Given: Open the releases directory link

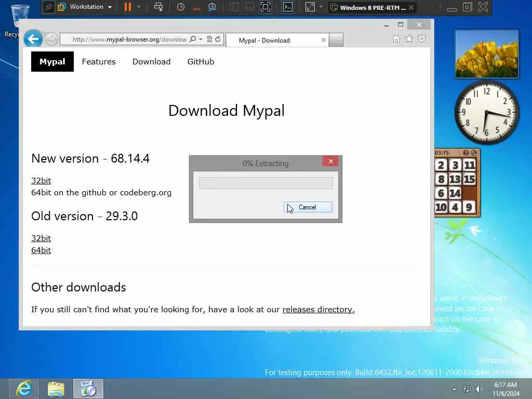Looking at the screenshot, I should (318, 310).
